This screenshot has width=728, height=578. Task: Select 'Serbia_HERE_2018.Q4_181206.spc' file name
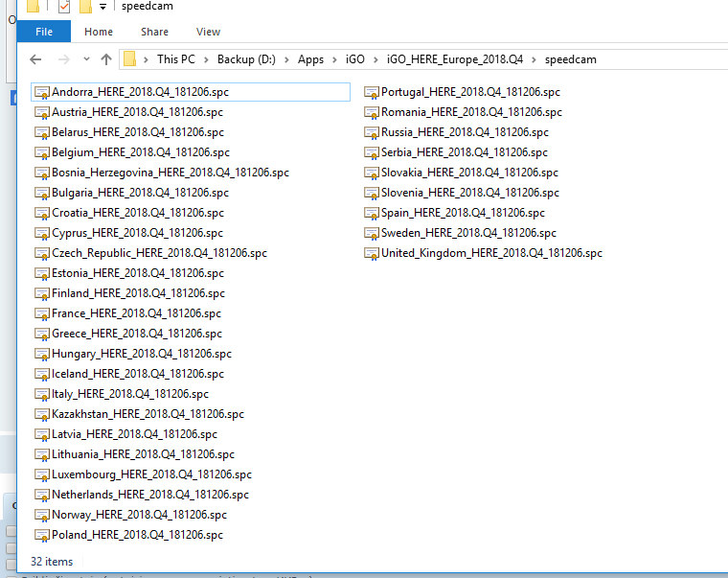click(465, 152)
